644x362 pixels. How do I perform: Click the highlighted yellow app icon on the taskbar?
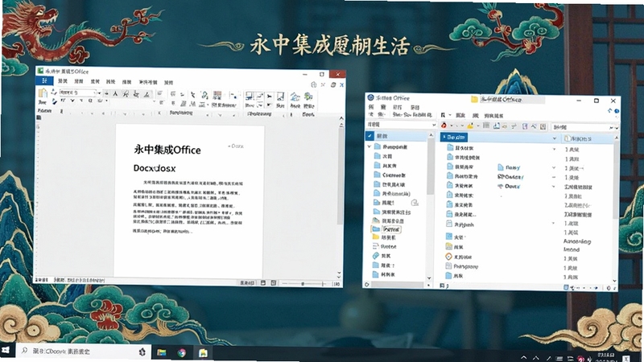coord(203,352)
